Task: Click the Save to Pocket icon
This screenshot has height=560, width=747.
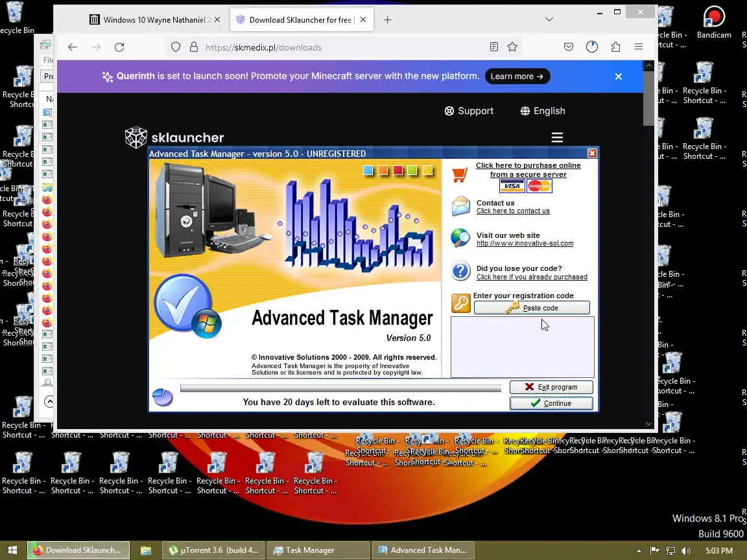Action: pyautogui.click(x=568, y=47)
